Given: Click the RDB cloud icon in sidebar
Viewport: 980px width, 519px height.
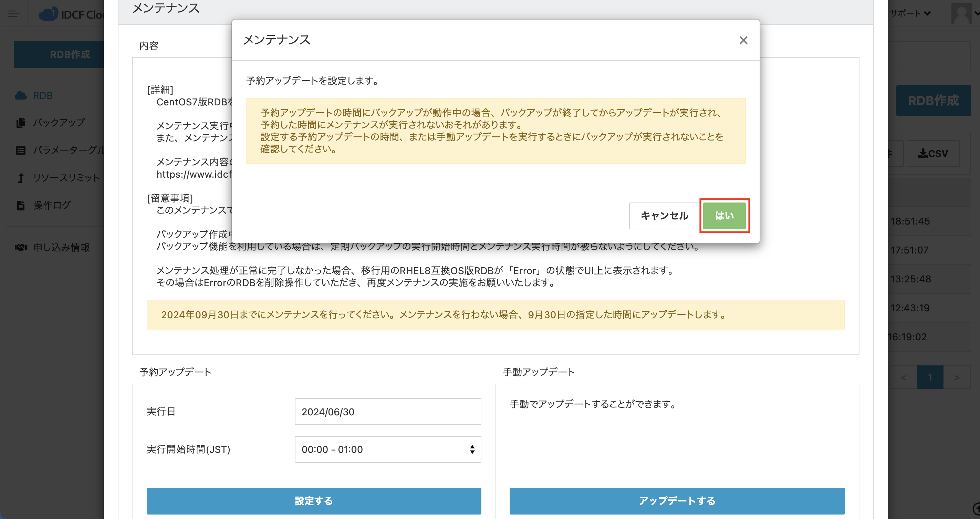Looking at the screenshot, I should point(21,95).
